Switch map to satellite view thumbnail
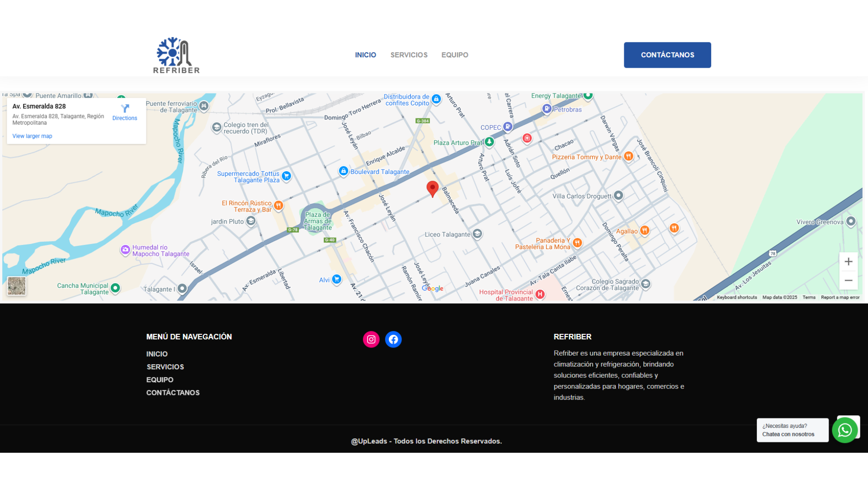 pos(17,286)
